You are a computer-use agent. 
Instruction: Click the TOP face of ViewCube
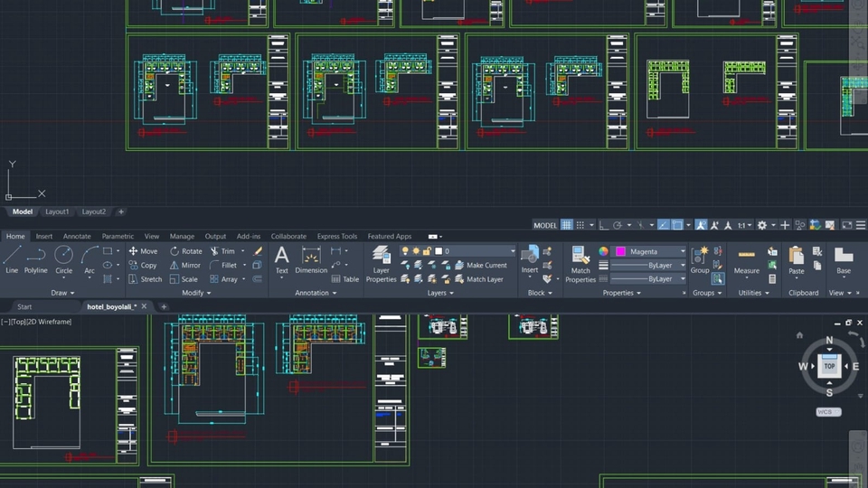(x=829, y=366)
